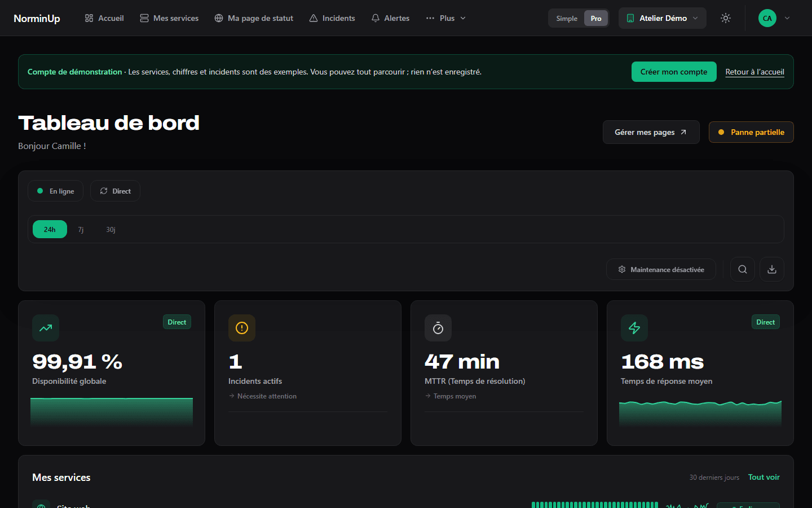The height and width of the screenshot is (508, 812).
Task: Click the 168 ms response value
Action: click(663, 362)
